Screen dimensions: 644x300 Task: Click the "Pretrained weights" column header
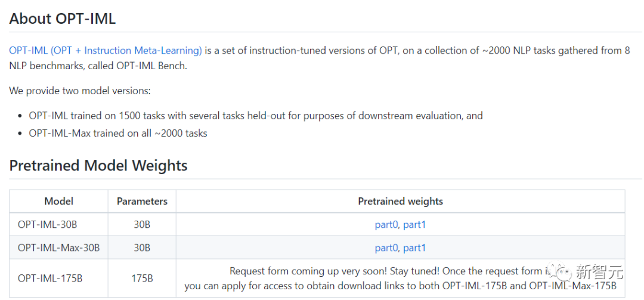[x=400, y=202]
